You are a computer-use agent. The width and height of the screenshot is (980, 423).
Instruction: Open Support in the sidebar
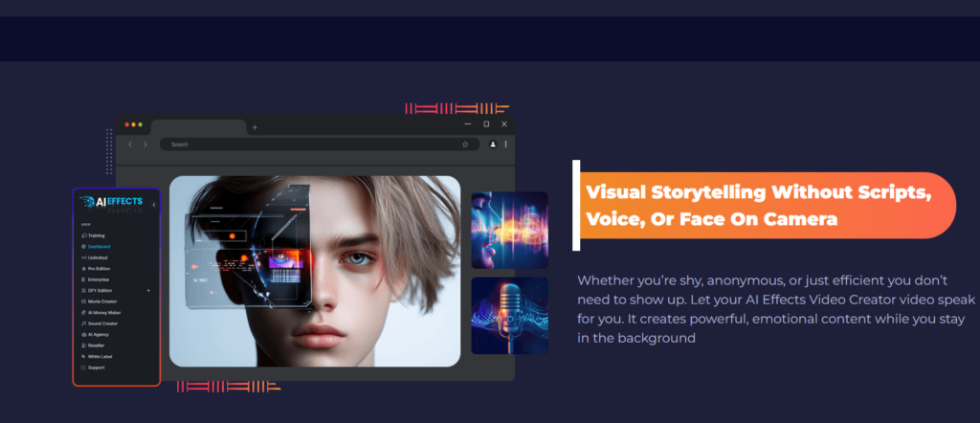93,367
